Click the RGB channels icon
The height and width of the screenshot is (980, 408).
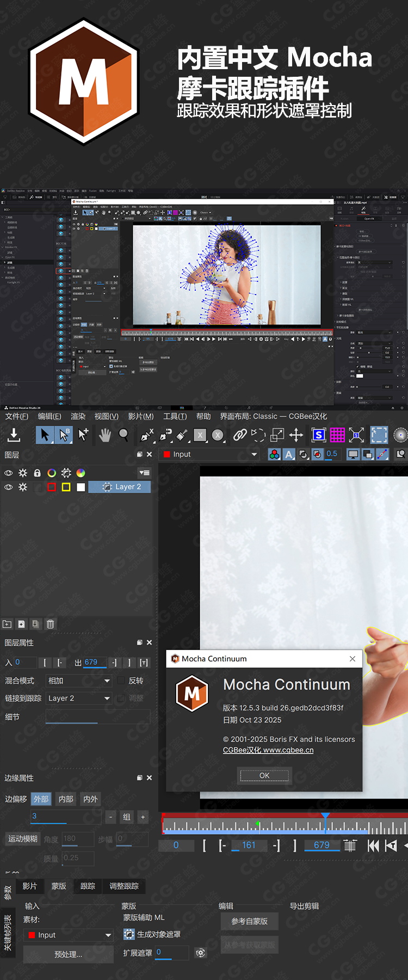tap(275, 454)
